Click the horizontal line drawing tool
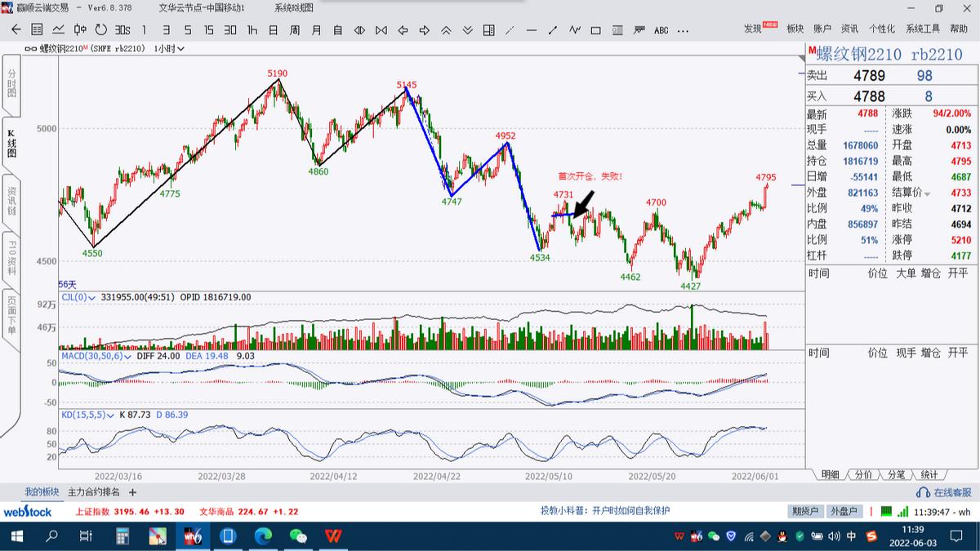Screen dimensions: 980x551 point(531,30)
